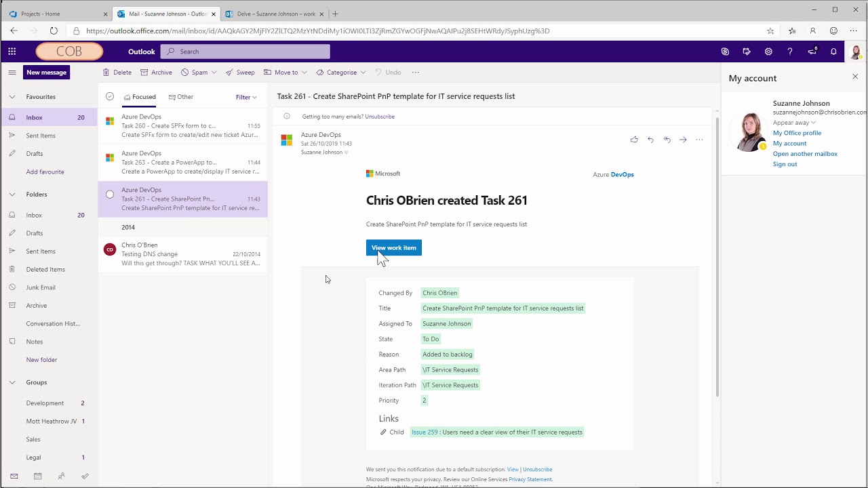The height and width of the screenshot is (488, 868).
Task: Toggle the hamburger navigation pane button
Action: click(x=12, y=73)
